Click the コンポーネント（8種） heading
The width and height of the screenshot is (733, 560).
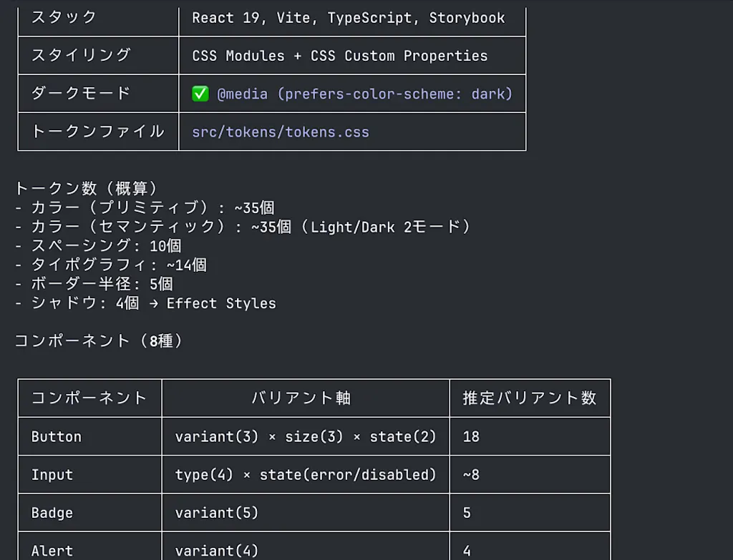tap(99, 340)
